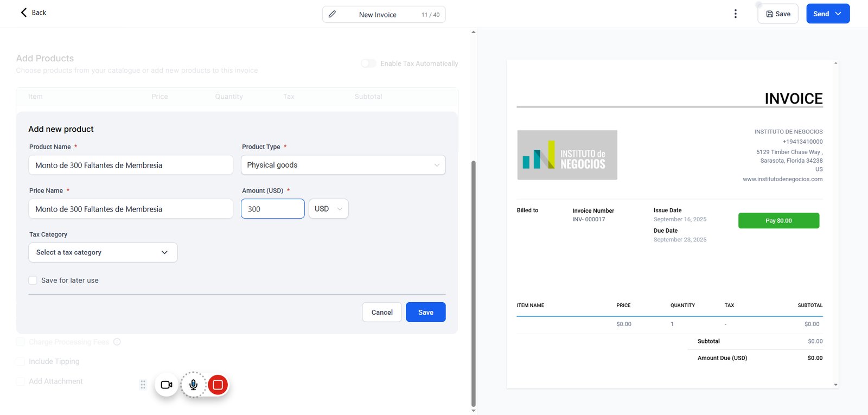Open info icon beside Charge Processing Fees

(117, 342)
